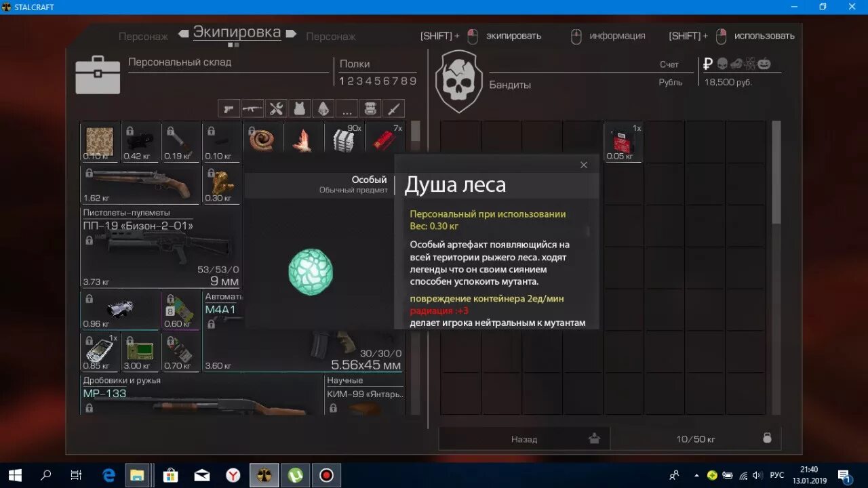Open Microsoft Edge from the taskbar

[x=108, y=475]
